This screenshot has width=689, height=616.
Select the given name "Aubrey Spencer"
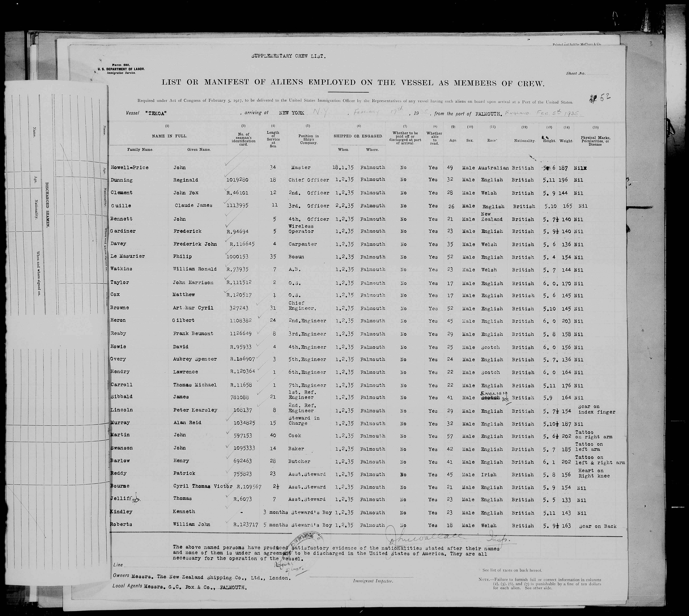tap(195, 359)
